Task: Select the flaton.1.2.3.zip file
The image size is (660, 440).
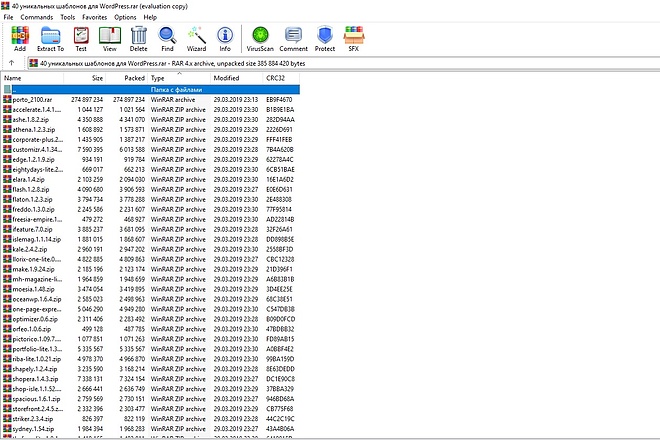Action: click(32, 200)
